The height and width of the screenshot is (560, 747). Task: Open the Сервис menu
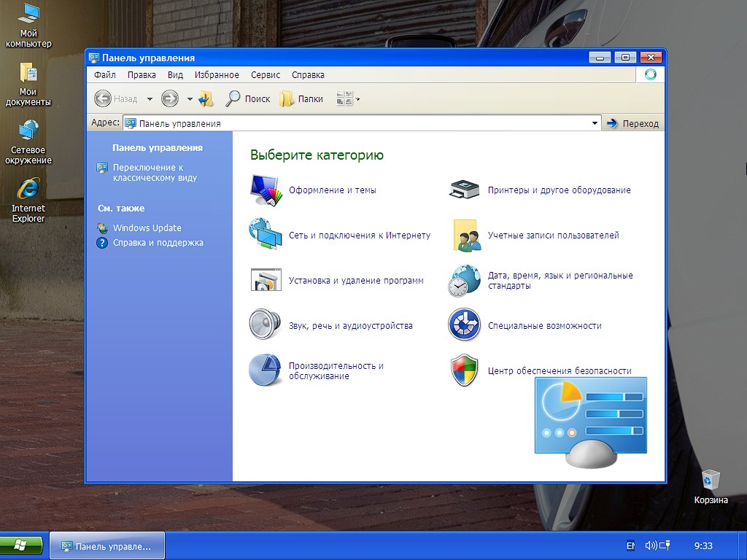pos(266,74)
